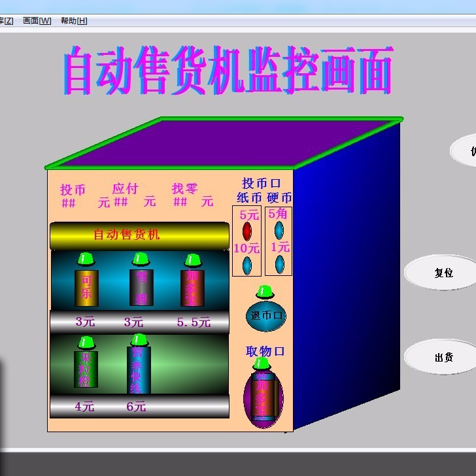Insert a 10元 banknote via blue oval
Screen dimensions: 476x476
coord(246,265)
